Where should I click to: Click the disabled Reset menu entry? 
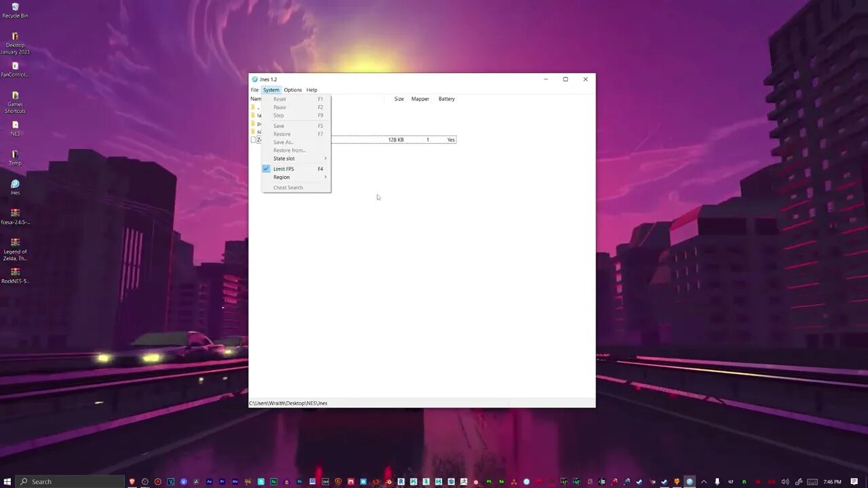pos(296,99)
